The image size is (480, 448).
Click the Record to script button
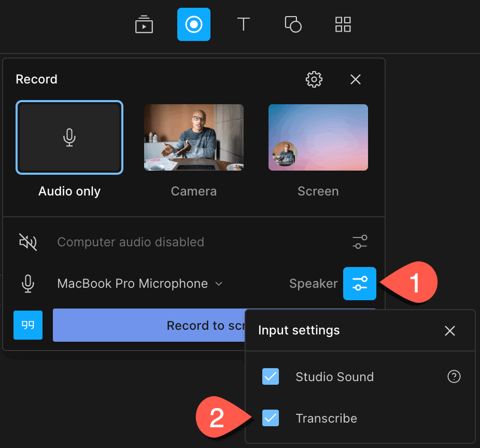point(149,325)
